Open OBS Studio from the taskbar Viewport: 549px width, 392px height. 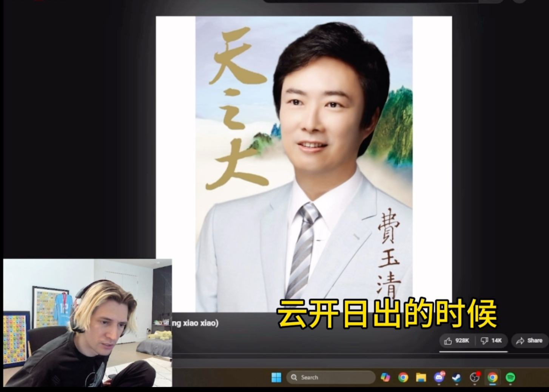pos(475,377)
